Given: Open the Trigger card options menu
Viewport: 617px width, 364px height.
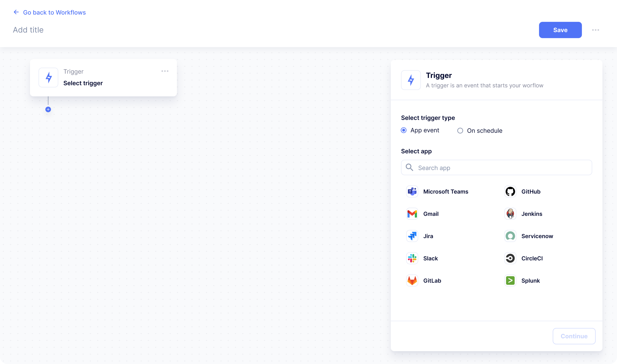Looking at the screenshot, I should coord(165,71).
